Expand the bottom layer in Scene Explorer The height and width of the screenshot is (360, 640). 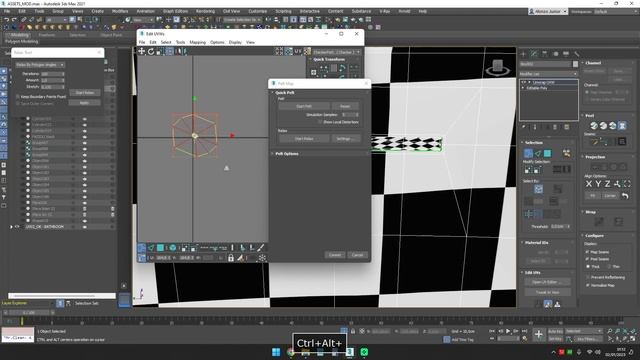click(11, 227)
